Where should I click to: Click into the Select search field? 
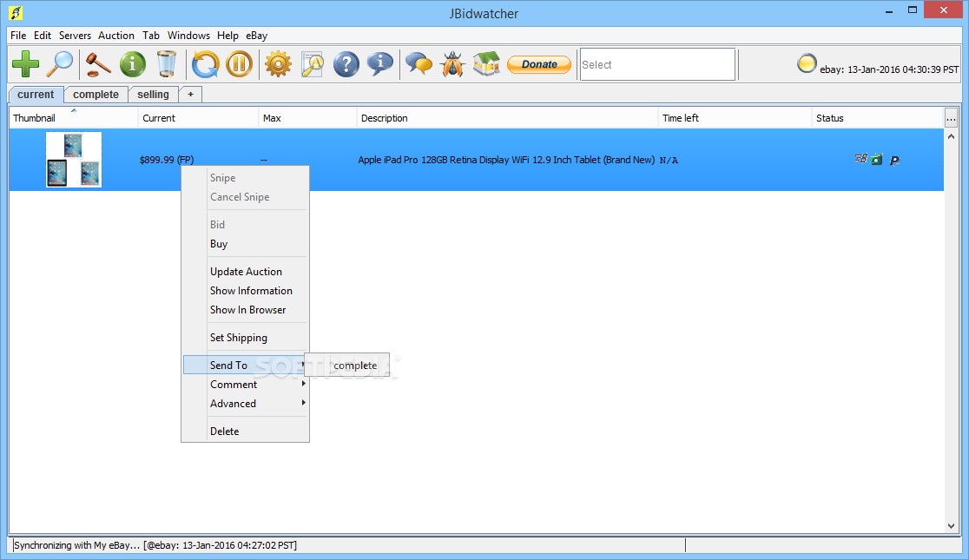tap(657, 64)
